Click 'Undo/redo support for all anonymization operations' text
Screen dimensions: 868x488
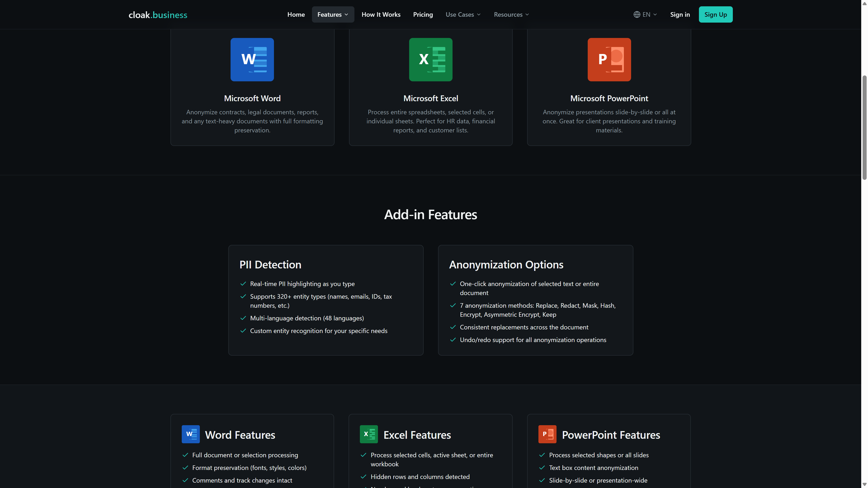(x=533, y=340)
